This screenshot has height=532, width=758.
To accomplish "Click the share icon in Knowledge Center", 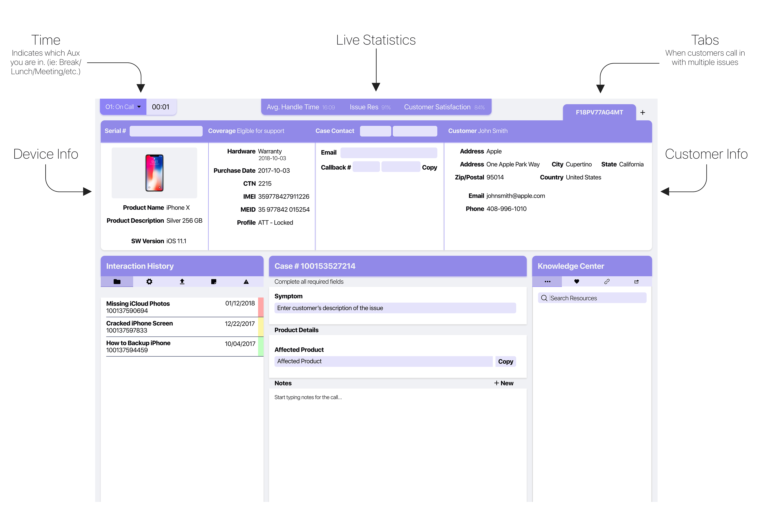I will click(x=636, y=282).
